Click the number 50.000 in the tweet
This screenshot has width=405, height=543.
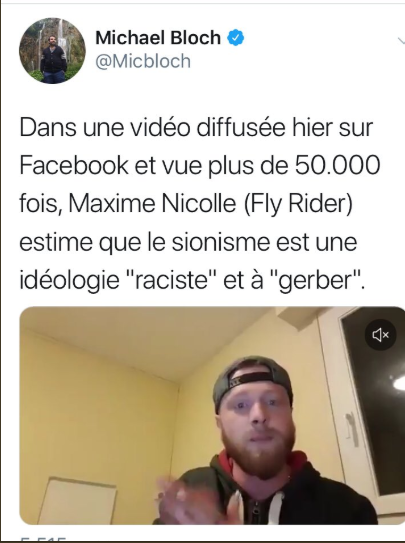[338, 165]
